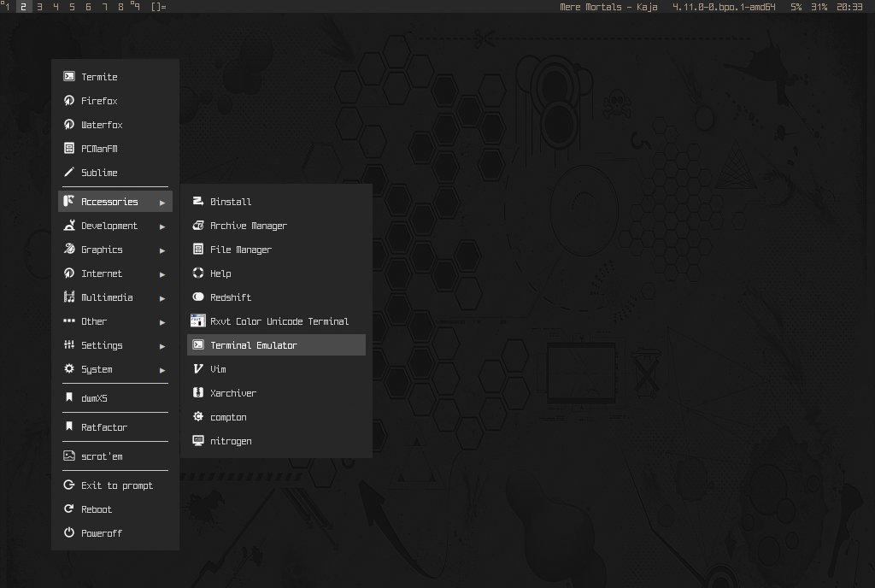Screen dimensions: 875x588
Task: Click the Xarchiver icon
Action: [198, 393]
